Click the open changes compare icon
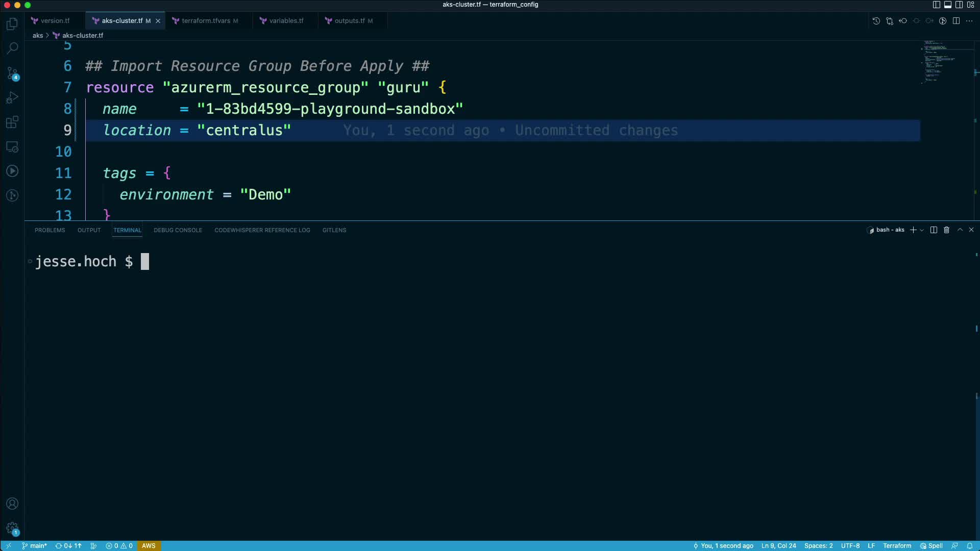 click(890, 21)
